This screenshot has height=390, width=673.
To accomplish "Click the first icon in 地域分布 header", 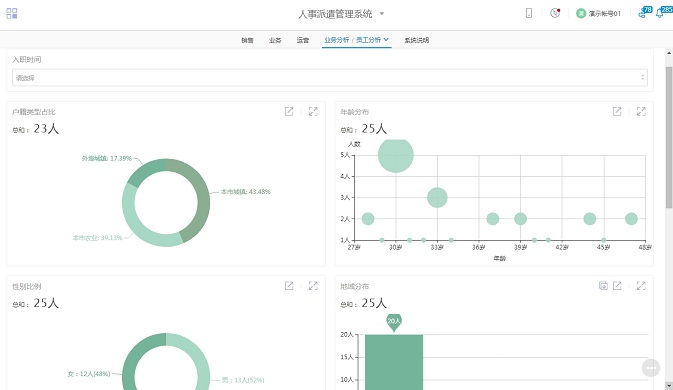I will point(603,286).
